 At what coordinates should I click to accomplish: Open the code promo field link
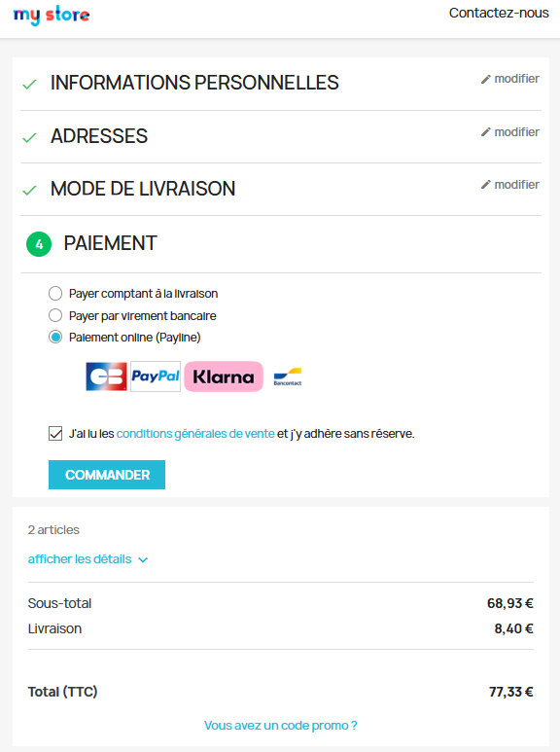(x=280, y=725)
